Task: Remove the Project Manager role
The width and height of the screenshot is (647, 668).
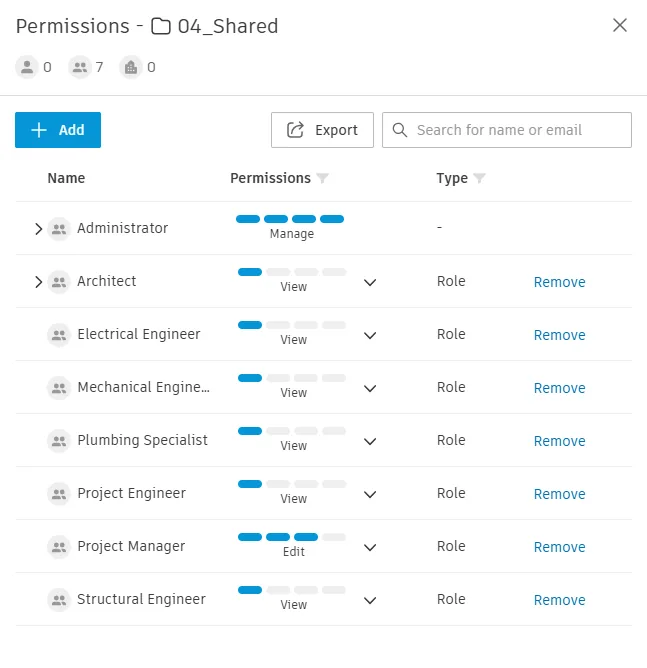Action: pos(559,547)
